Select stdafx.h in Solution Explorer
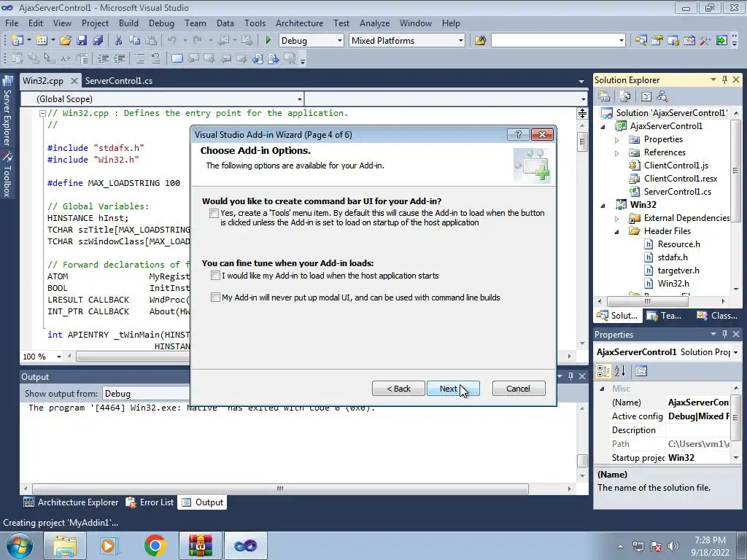 [x=672, y=257]
